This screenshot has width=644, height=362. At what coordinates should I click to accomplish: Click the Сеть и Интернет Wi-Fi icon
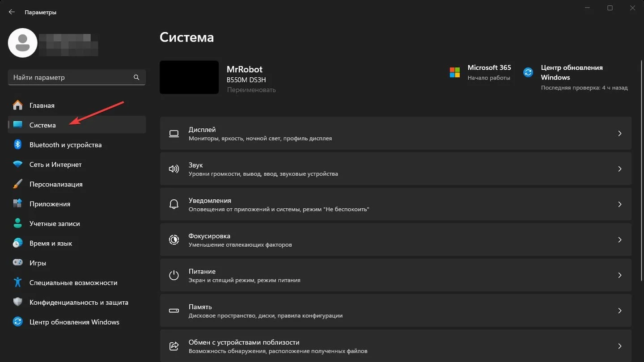tap(17, 164)
